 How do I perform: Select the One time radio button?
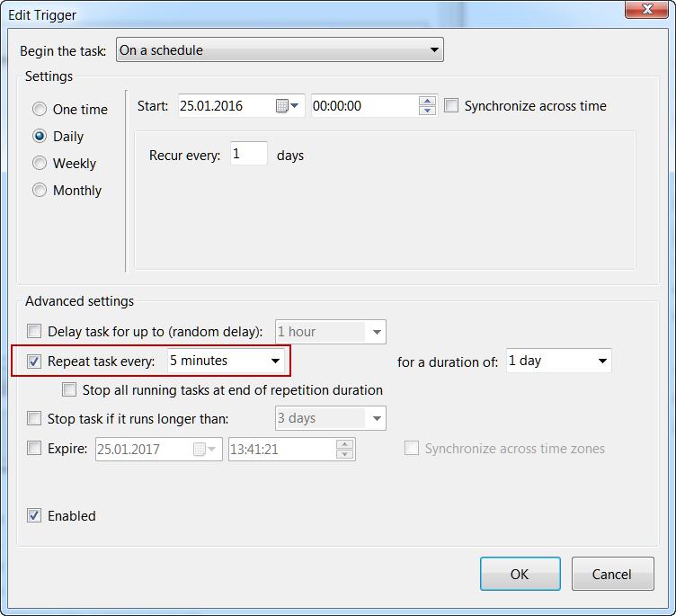[40, 109]
